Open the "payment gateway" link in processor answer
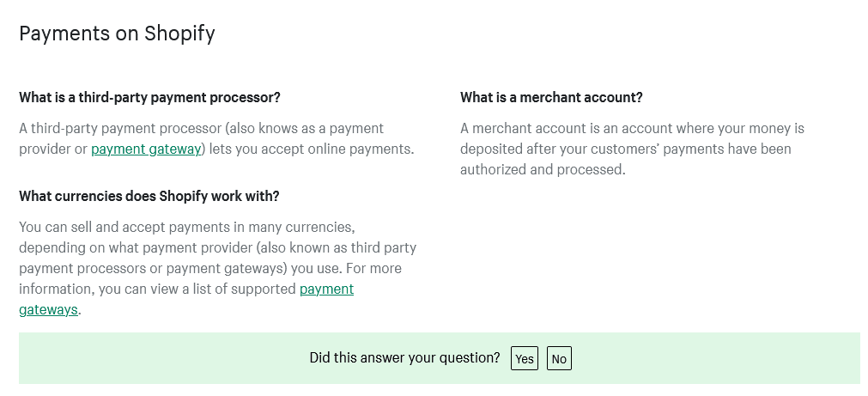Screen dimensions: 868x396 coord(146,149)
